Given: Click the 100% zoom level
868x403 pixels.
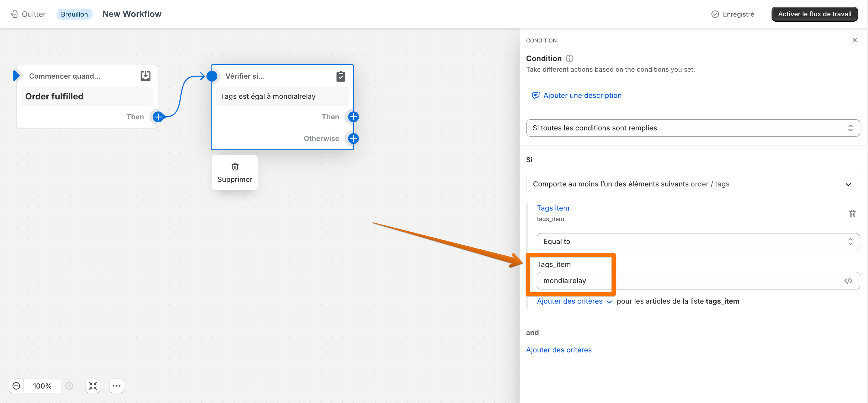Looking at the screenshot, I should point(42,386).
